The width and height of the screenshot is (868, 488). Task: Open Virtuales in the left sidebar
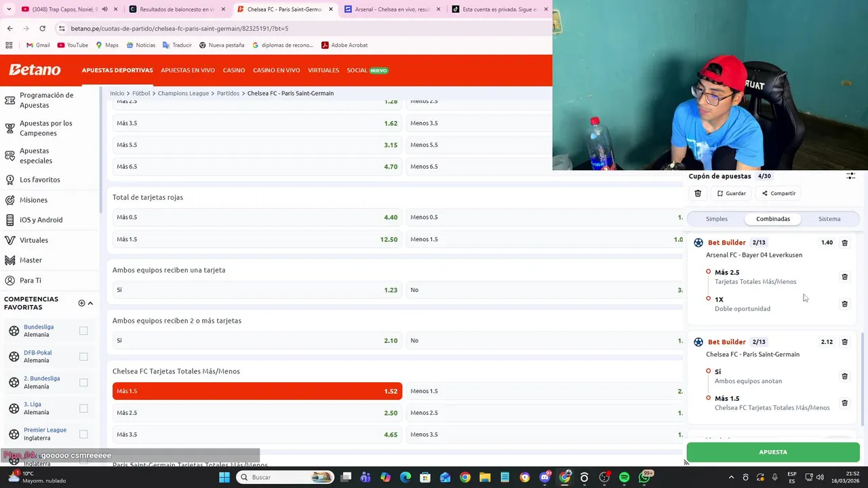(34, 240)
